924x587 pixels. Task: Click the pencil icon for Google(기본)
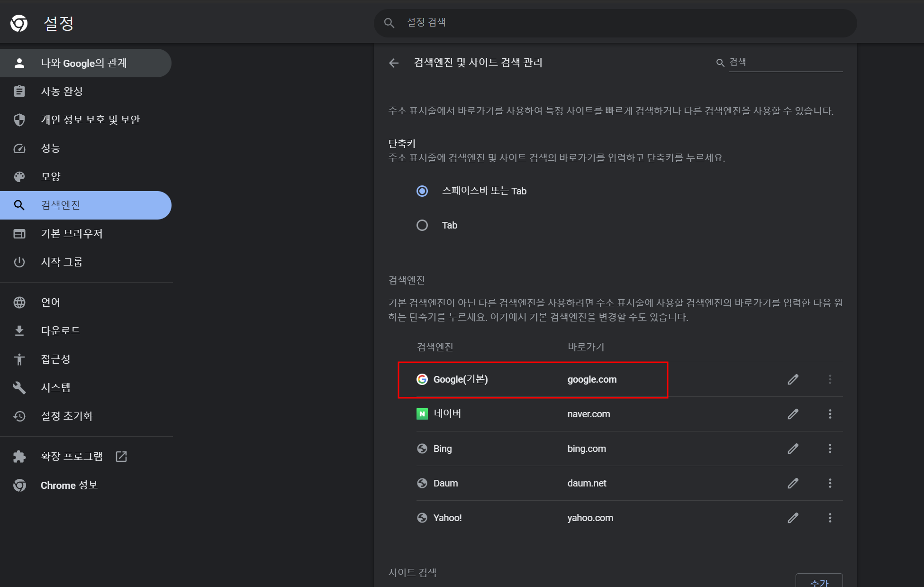coord(793,379)
